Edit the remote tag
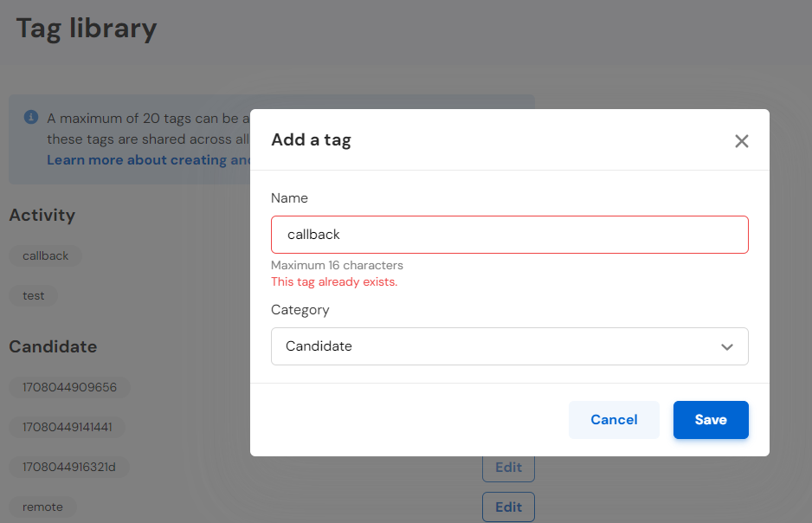This screenshot has height=523, width=812. tap(508, 507)
